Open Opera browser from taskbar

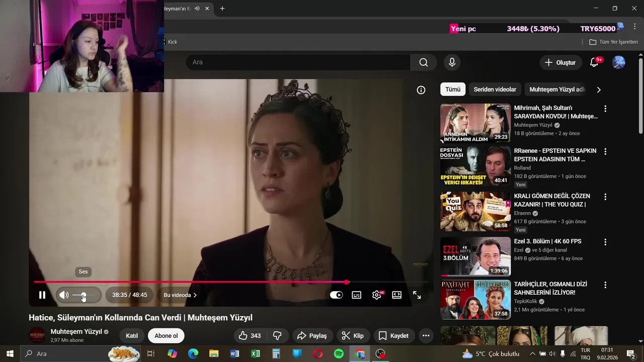(318, 353)
